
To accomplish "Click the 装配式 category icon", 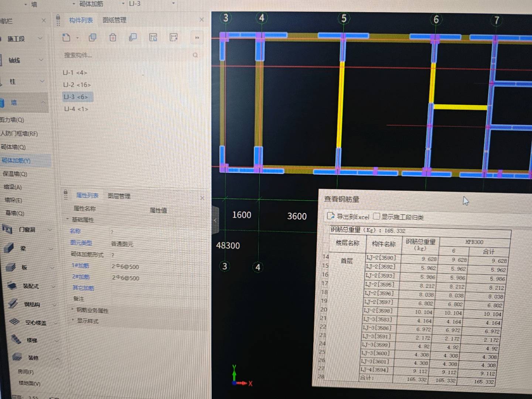I will [x=12, y=286].
